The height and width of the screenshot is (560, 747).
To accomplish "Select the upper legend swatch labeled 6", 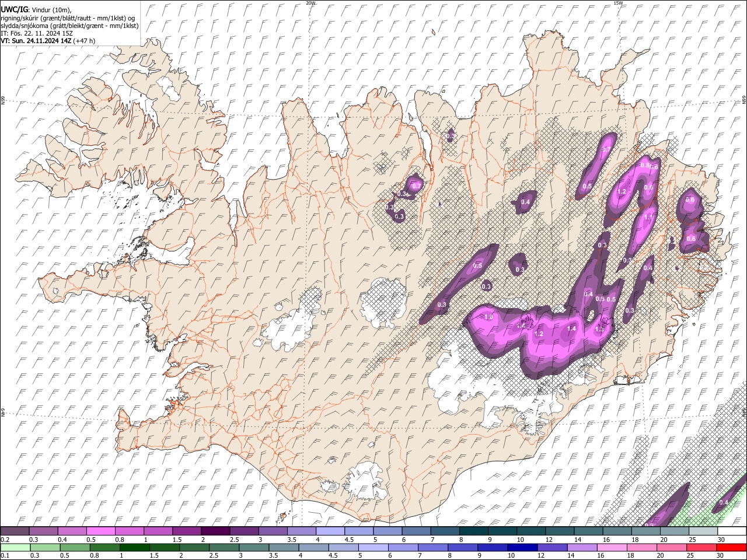I will (416, 531).
